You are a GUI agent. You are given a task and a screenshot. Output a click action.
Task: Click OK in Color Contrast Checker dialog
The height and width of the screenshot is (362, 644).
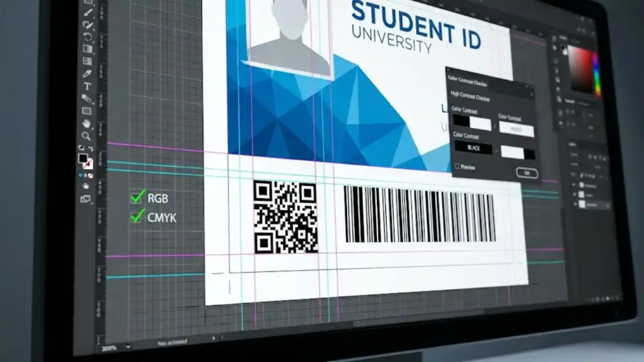click(527, 173)
